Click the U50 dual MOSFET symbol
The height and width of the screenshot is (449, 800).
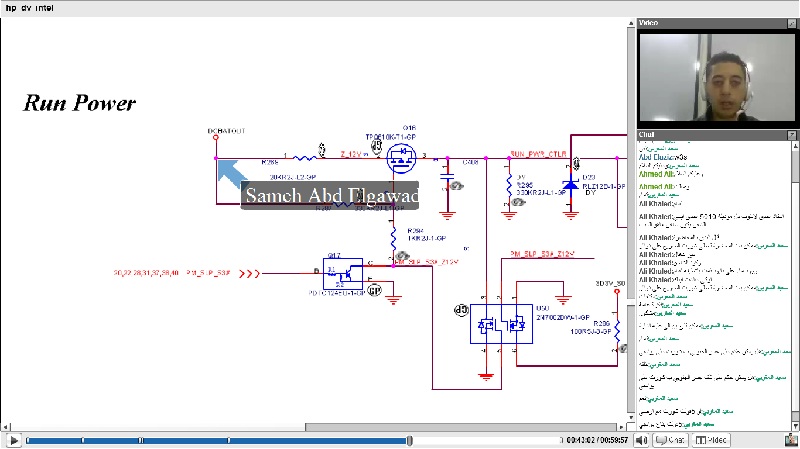[502, 324]
